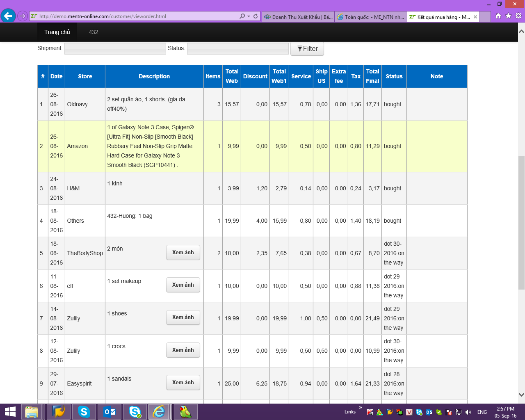Screen dimensions: 525x420
Task: Open the Trang chủ menu item
Action: click(x=57, y=32)
